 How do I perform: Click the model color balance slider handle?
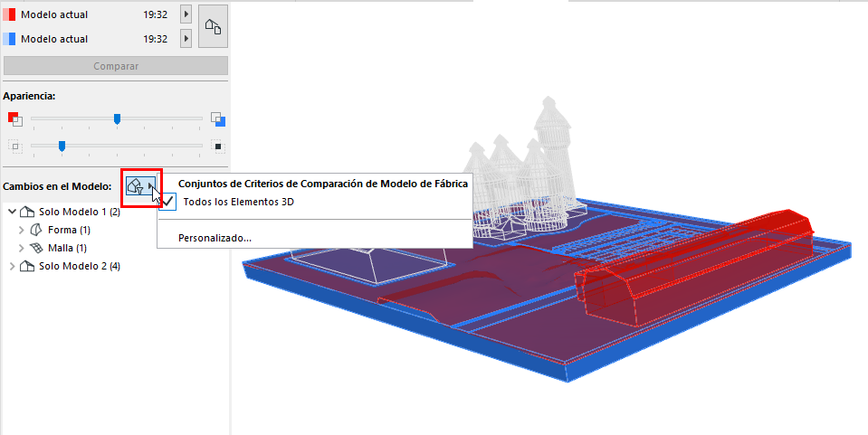tap(117, 118)
